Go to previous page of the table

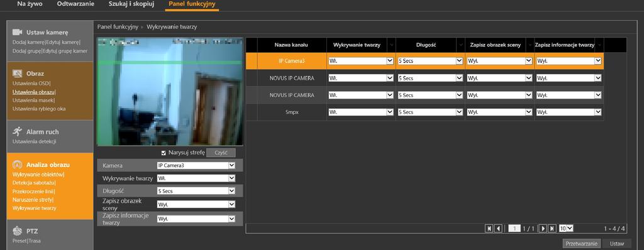(x=498, y=228)
